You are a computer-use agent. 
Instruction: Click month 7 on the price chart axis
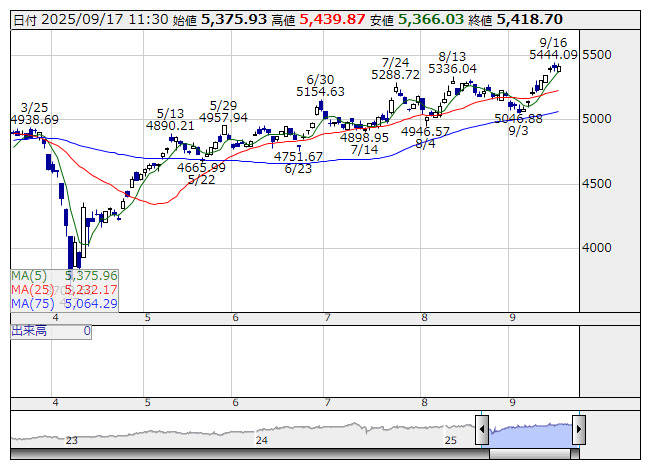click(327, 318)
